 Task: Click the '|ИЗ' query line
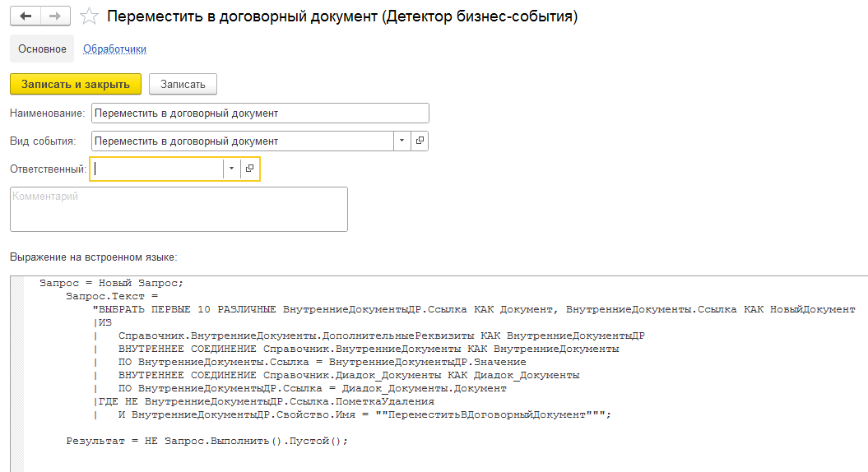click(102, 322)
